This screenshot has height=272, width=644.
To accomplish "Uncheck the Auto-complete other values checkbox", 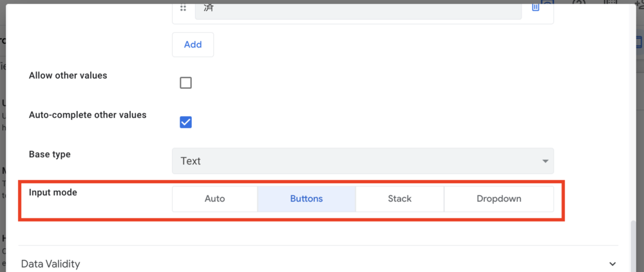I will (185, 122).
